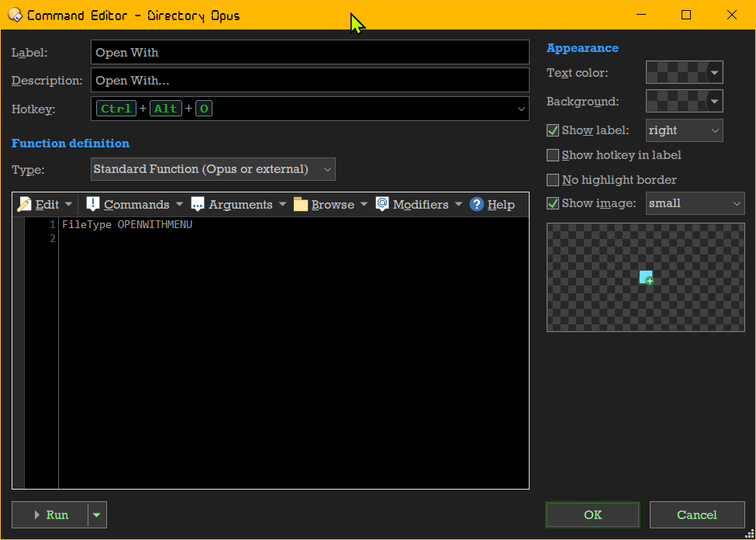Viewport: 756px width, 540px height.
Task: Open the Help menu item
Action: [x=492, y=205]
